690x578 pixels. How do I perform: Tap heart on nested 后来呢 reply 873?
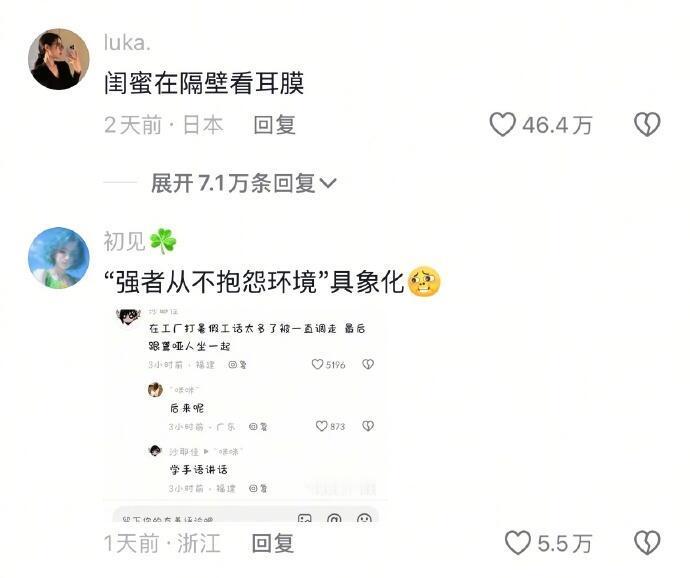(322, 426)
